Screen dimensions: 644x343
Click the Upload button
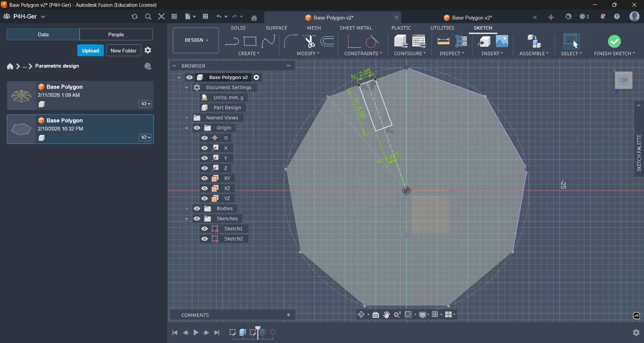tap(91, 50)
